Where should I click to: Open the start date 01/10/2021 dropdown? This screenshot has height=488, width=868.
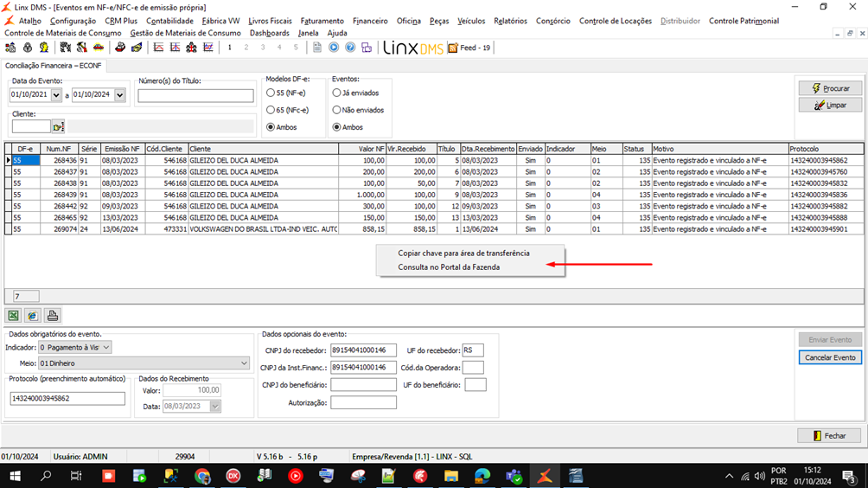pyautogui.click(x=56, y=95)
